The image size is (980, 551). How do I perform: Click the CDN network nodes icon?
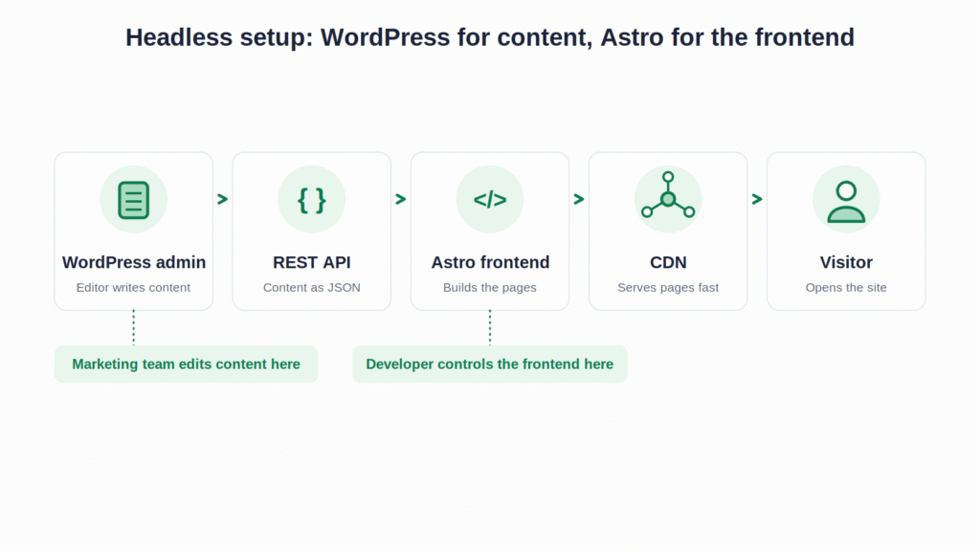point(668,195)
